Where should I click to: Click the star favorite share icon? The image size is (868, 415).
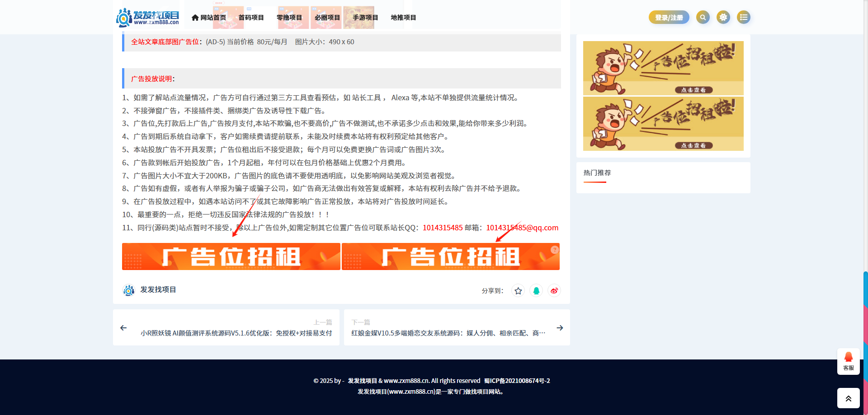pos(518,291)
